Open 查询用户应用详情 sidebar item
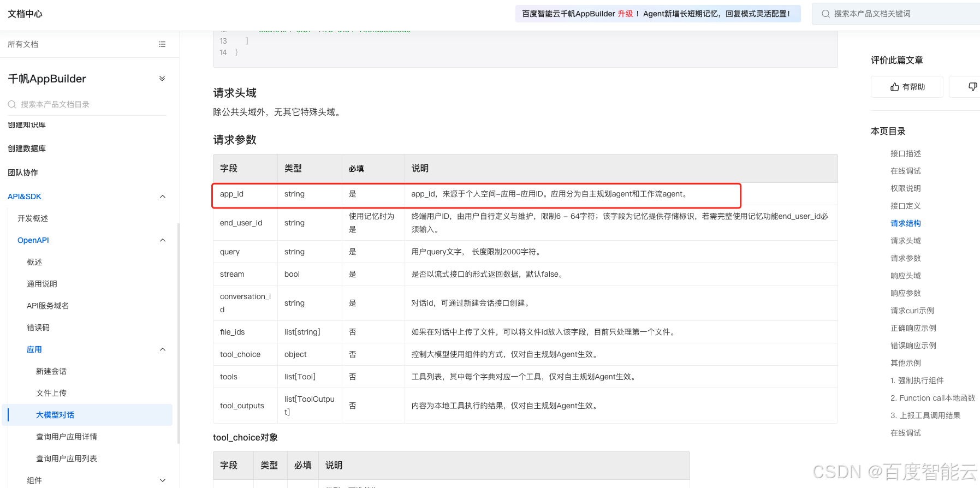Viewport: 980px width, 488px height. 67,437
